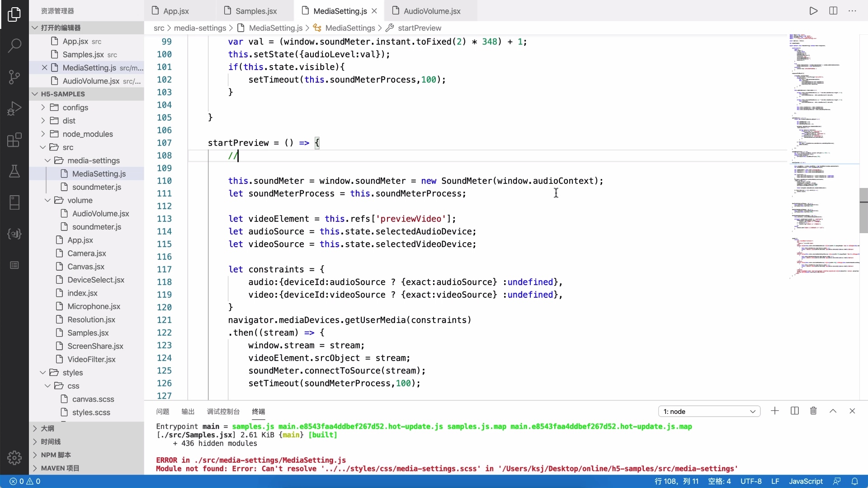Open the Run and Debug view
The height and width of the screenshot is (488, 868).
point(14,108)
